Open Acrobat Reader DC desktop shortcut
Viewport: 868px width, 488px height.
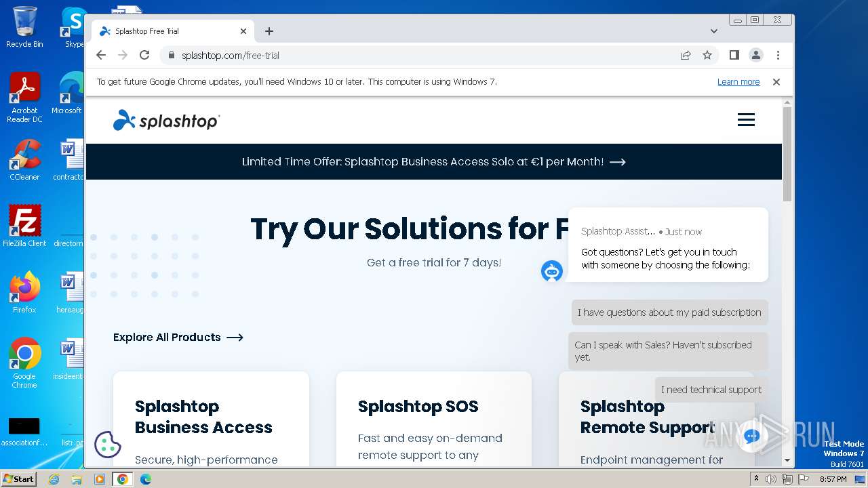tap(24, 98)
